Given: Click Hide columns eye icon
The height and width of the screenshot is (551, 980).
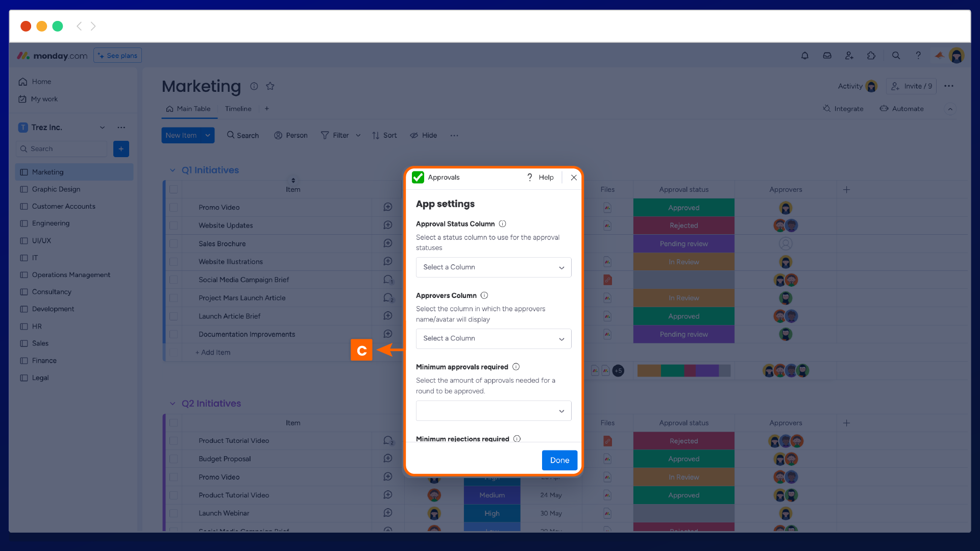Looking at the screenshot, I should 414,136.
